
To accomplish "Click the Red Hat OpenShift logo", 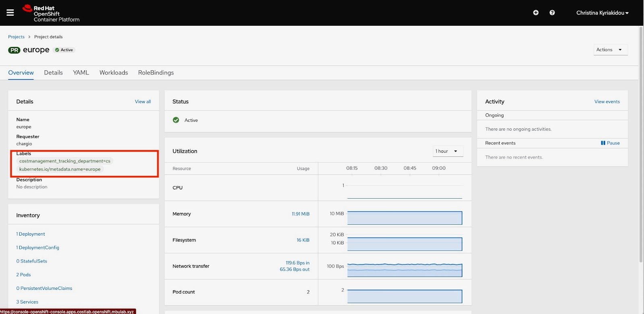I will click(x=51, y=14).
